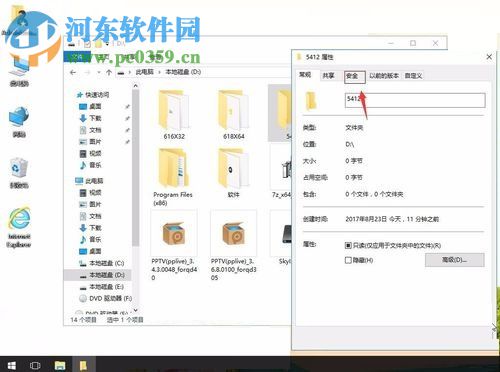This screenshot has width=500, height=372.
Task: Open the 回收站 Recycle Bin desktop icon
Action: [19, 173]
